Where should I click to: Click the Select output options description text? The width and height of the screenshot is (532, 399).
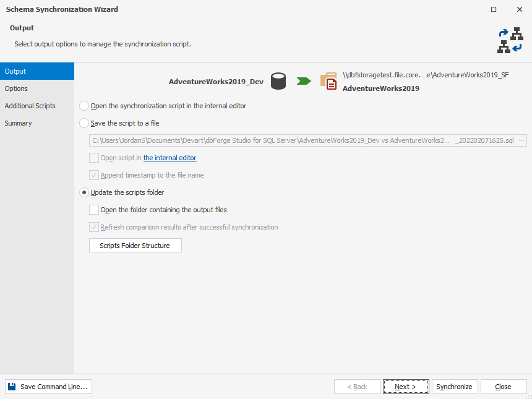coord(103,44)
